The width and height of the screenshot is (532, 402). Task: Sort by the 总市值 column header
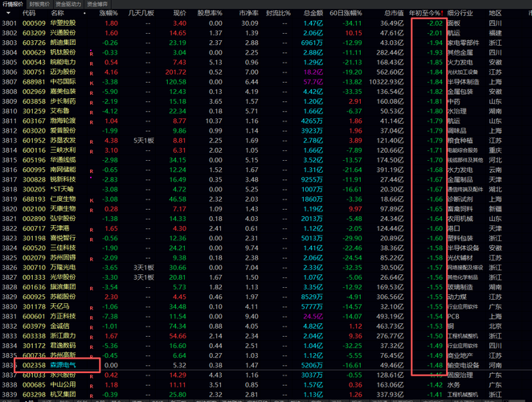394,13
